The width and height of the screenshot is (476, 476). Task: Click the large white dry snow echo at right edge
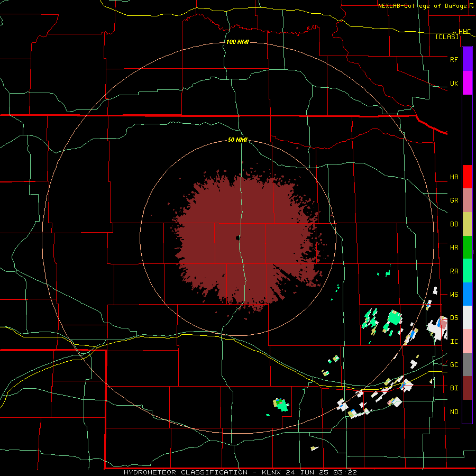click(437, 329)
